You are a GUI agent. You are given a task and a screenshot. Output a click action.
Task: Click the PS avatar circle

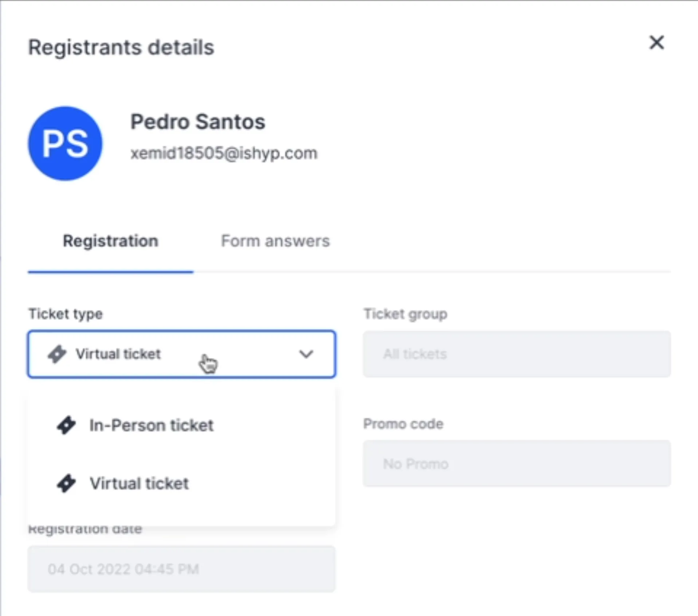tap(65, 144)
